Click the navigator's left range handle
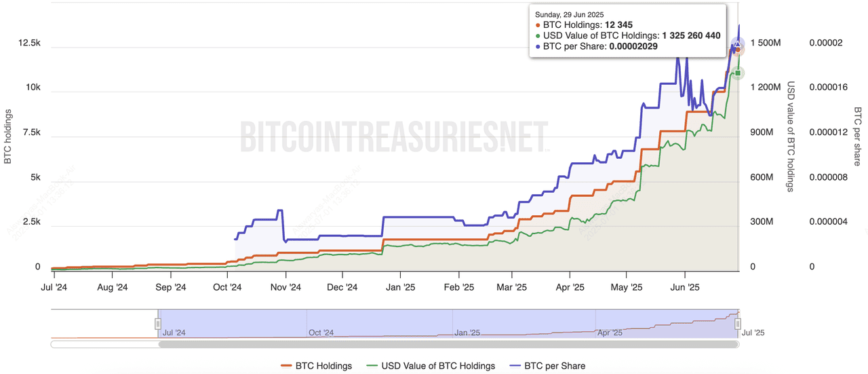 pos(158,324)
